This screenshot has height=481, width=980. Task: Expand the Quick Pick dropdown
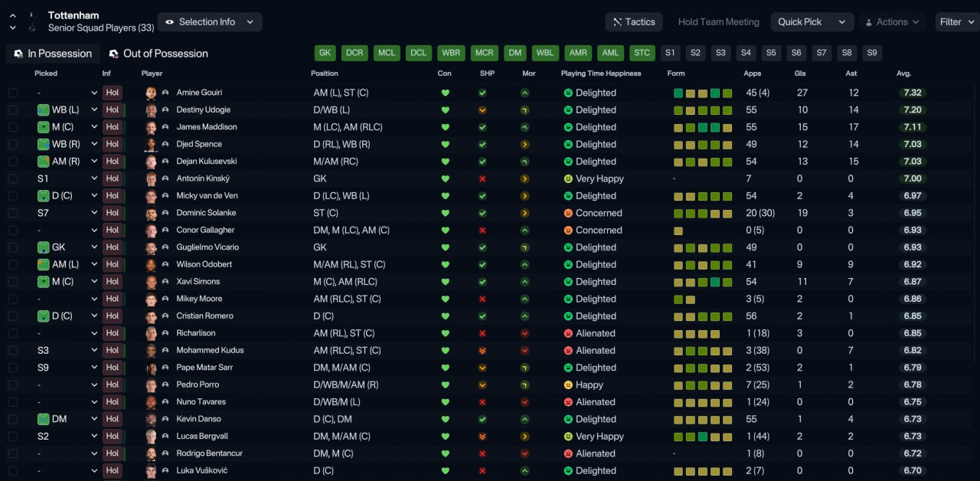tap(812, 22)
